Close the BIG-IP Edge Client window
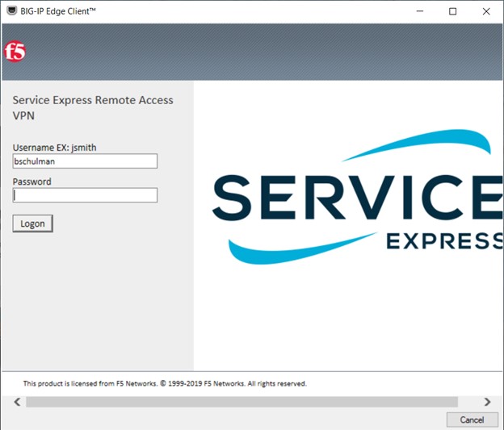The height and width of the screenshot is (430, 504). click(x=486, y=11)
